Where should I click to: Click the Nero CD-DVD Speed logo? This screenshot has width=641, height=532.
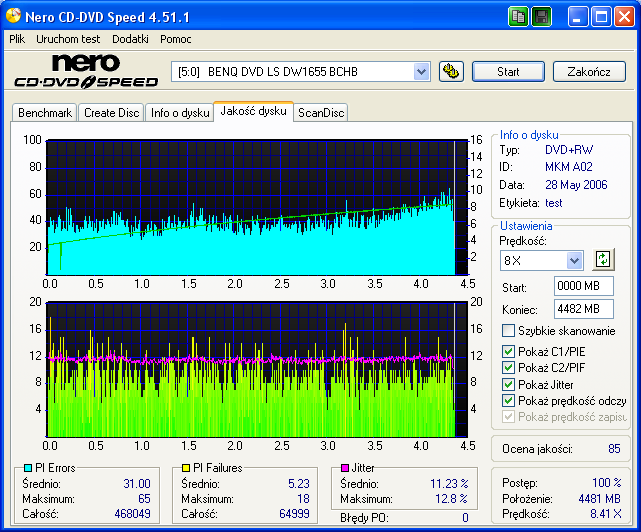(x=86, y=72)
